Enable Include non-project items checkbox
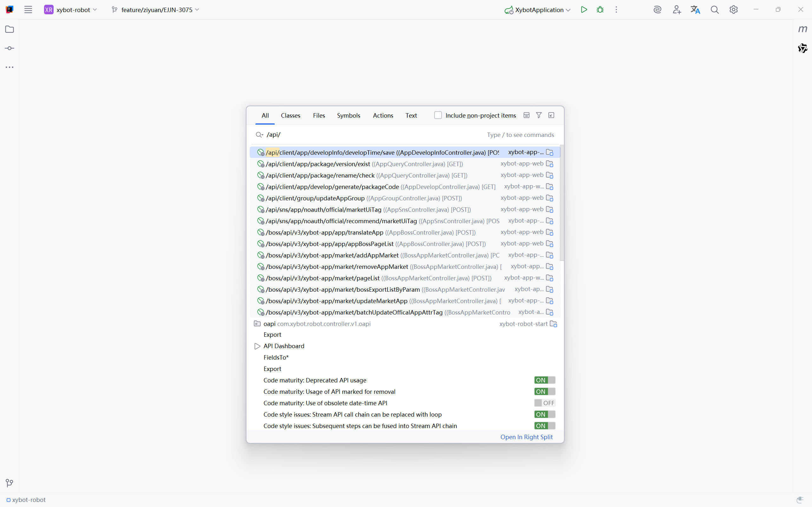This screenshot has height=507, width=812. tap(438, 115)
